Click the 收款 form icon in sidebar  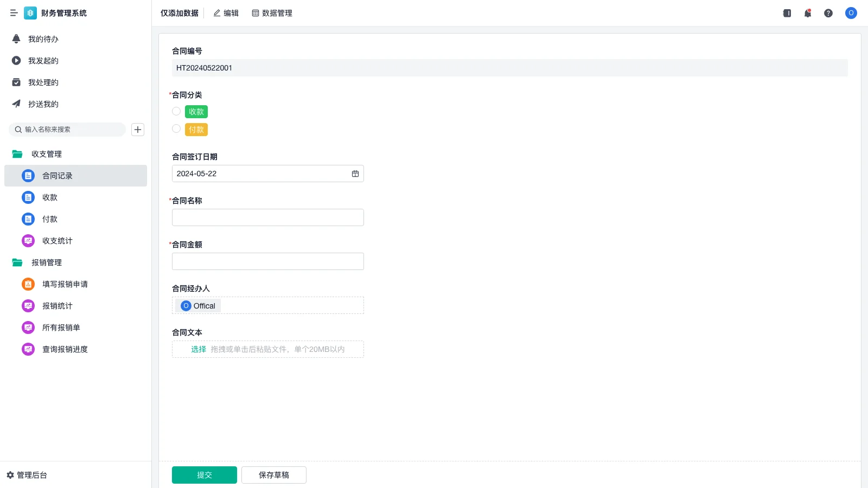pyautogui.click(x=28, y=197)
